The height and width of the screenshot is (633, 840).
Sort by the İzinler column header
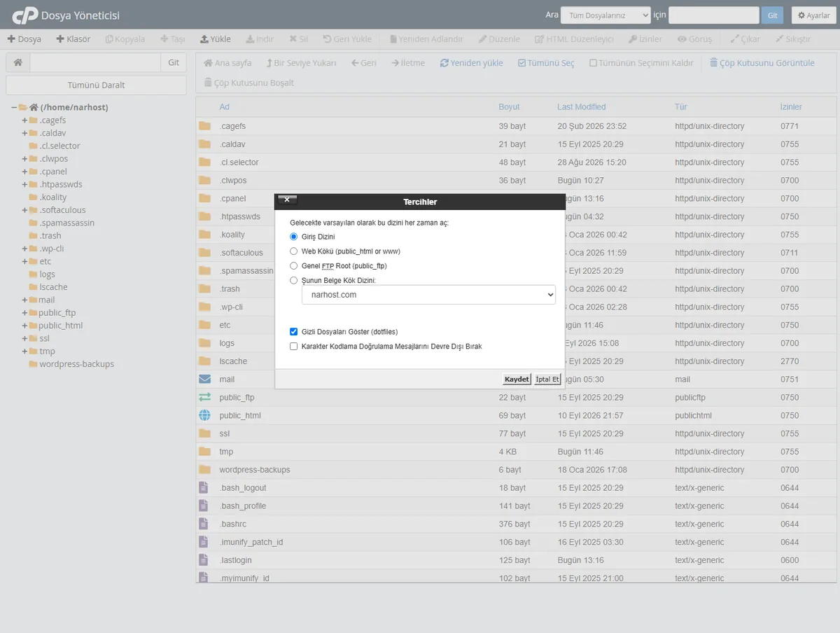point(791,107)
